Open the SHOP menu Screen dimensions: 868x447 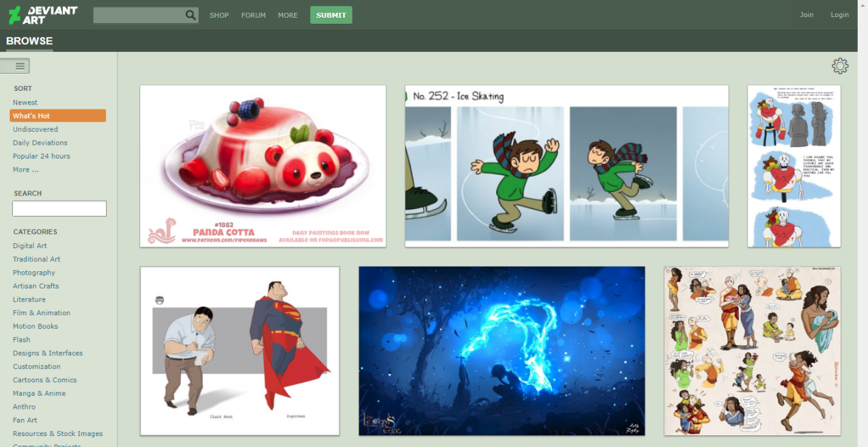pos(219,15)
